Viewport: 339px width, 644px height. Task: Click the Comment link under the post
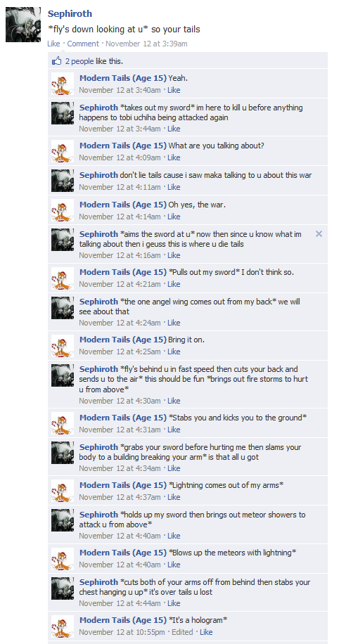[83, 44]
